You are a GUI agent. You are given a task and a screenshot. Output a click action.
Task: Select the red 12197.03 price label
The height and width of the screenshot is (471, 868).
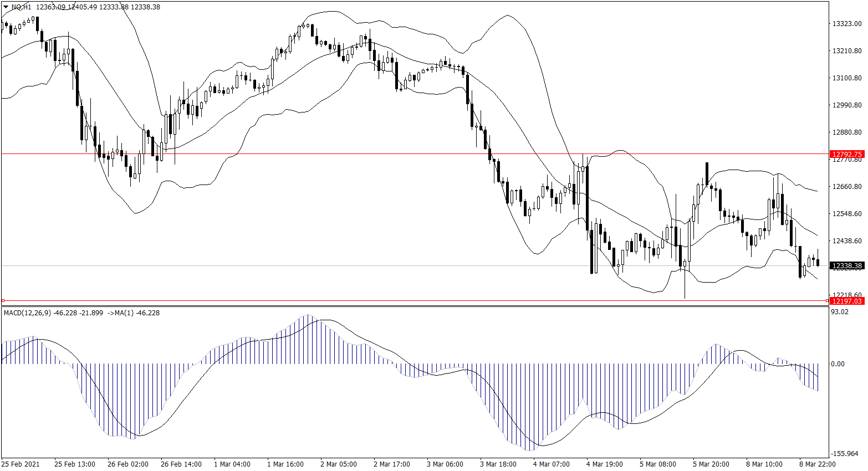pyautogui.click(x=847, y=301)
